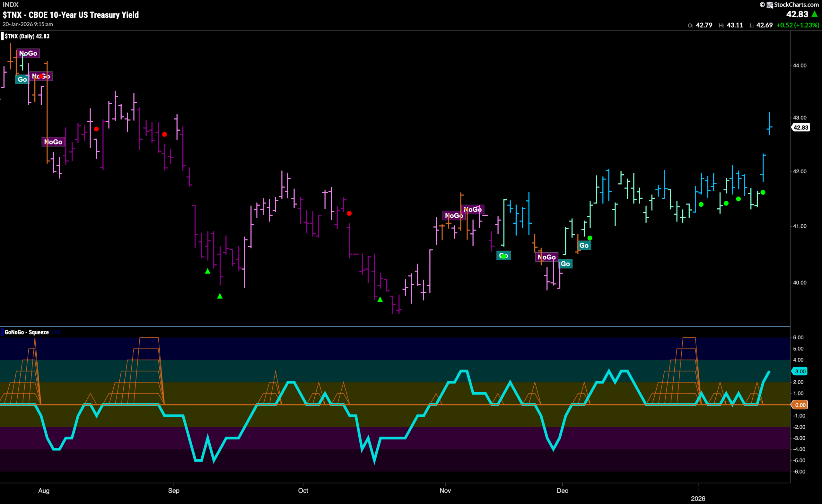
Task: Click the High value 43.11
Action: tap(735, 25)
